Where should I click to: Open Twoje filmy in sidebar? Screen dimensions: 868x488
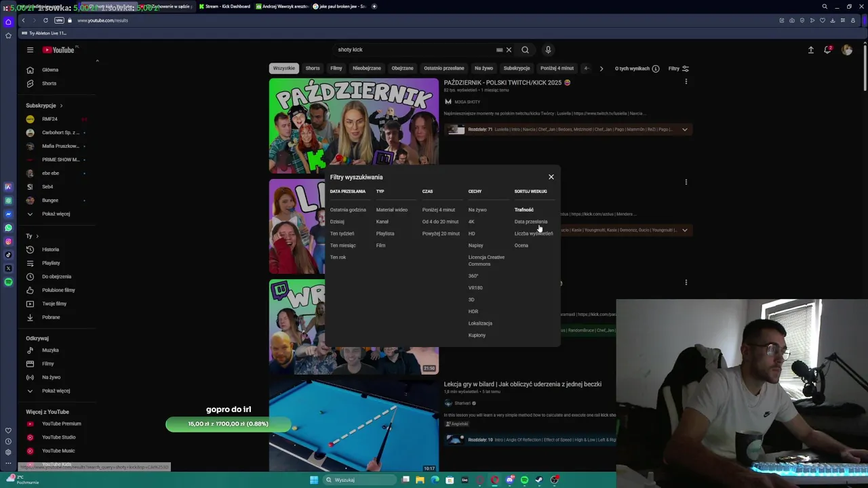pos(54,304)
